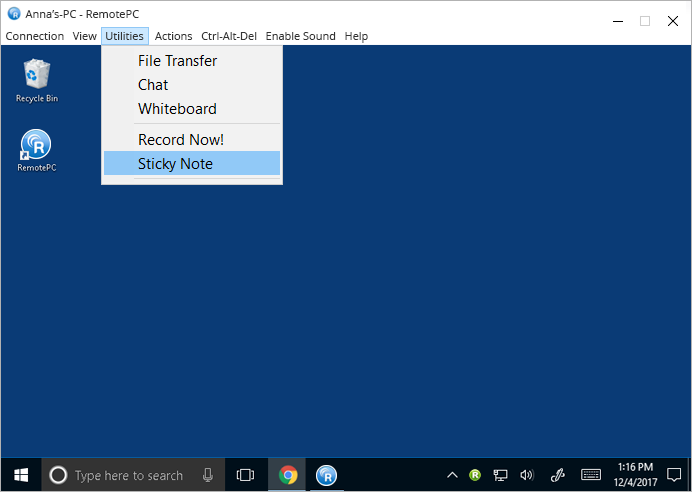Minimize the RemotePC viewer window
This screenshot has width=692, height=492.
click(x=618, y=21)
